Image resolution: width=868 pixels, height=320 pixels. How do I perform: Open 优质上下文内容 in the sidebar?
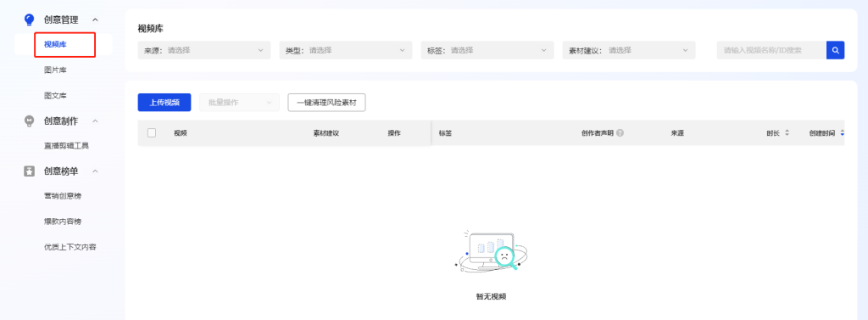tap(70, 247)
